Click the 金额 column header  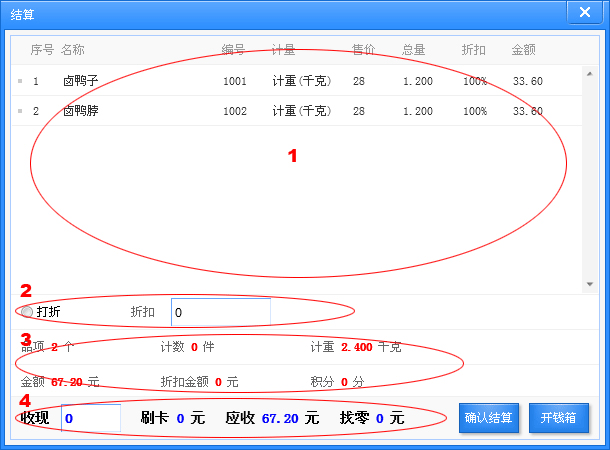[524, 50]
